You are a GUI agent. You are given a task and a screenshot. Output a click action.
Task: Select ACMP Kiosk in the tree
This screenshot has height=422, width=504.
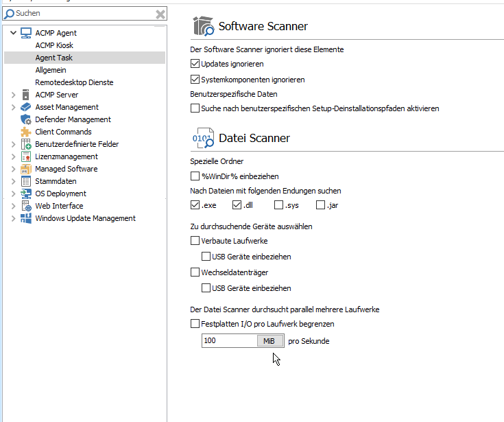[54, 45]
